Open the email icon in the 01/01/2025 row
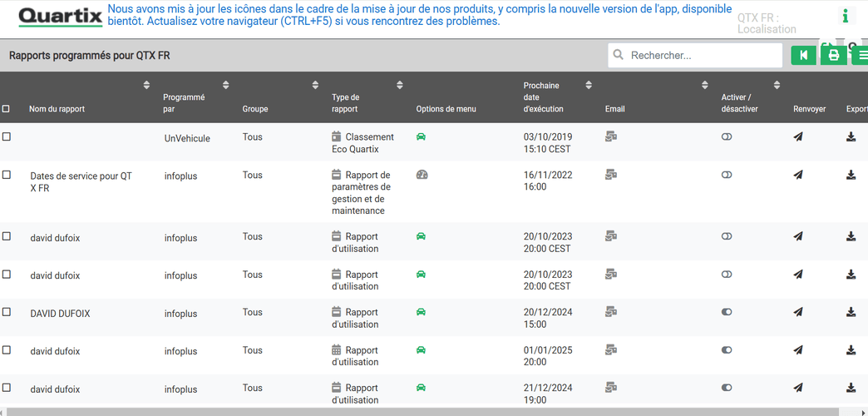This screenshot has width=868, height=416. (611, 349)
